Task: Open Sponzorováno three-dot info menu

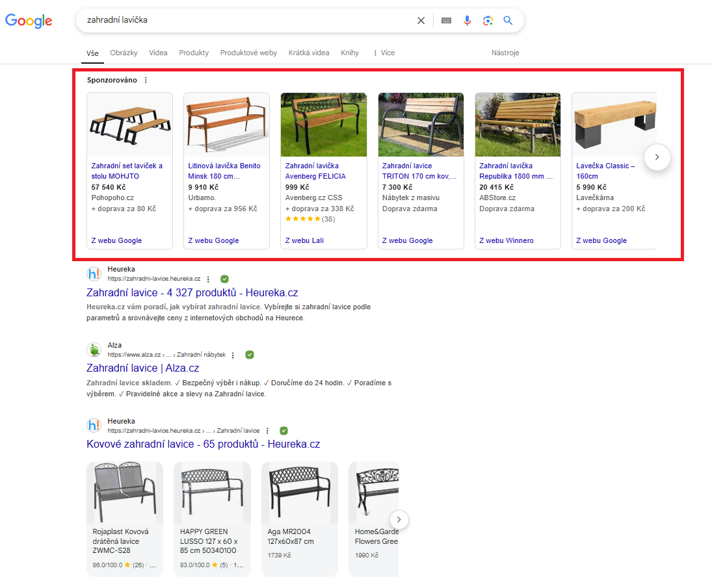Action: [x=146, y=80]
